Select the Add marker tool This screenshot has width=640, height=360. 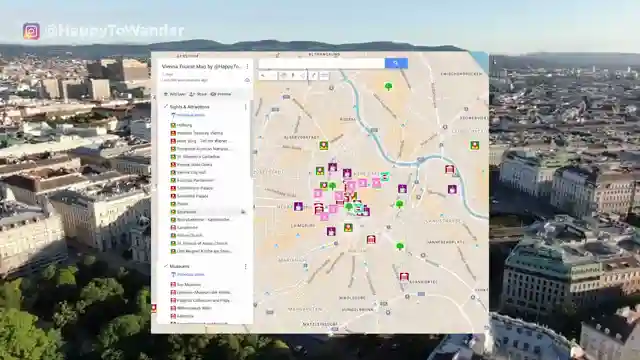coord(293,76)
